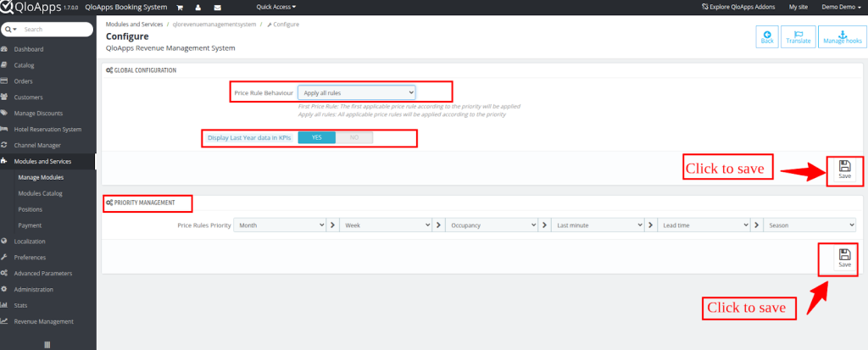Click the sidebar Search input field
The width and height of the screenshot is (868, 350).
pyautogui.click(x=53, y=29)
